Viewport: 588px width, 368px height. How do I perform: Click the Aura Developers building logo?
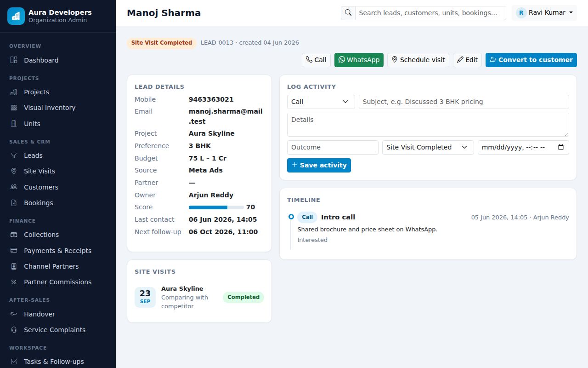click(x=16, y=16)
